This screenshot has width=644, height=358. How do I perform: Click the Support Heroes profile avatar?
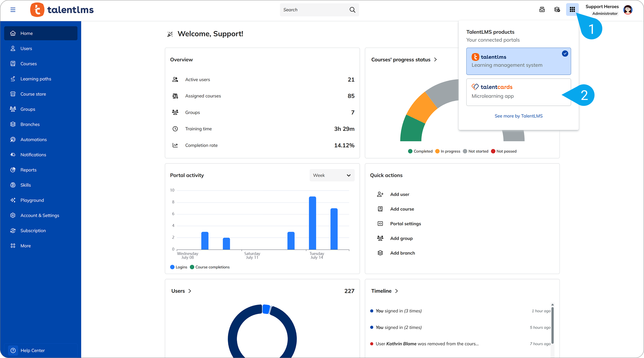coord(628,10)
